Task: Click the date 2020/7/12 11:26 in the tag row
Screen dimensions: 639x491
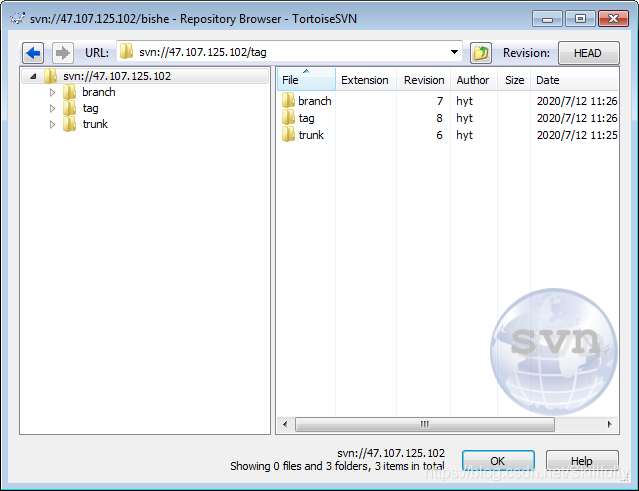Action: [577, 118]
